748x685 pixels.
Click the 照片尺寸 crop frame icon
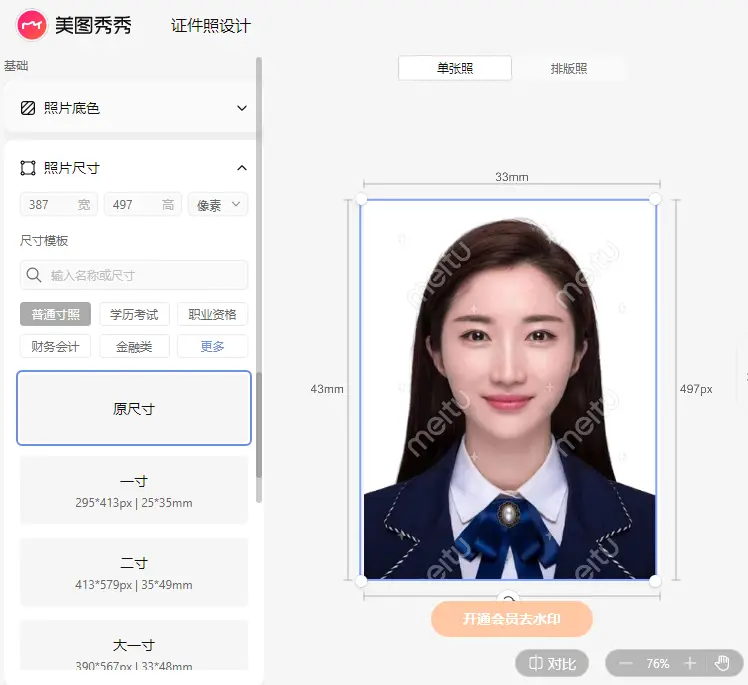tap(28, 168)
